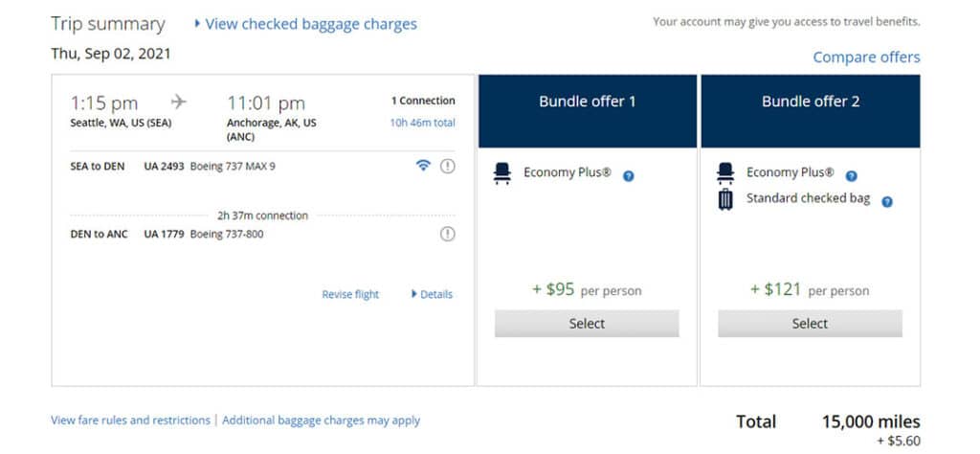Click info alert icon for UA 2493
980x454 pixels.
click(x=448, y=167)
